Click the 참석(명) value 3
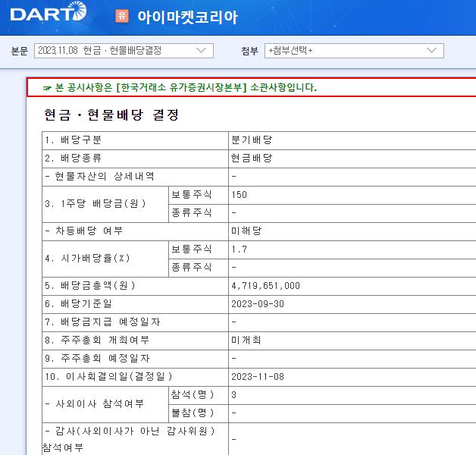The image size is (476, 455). click(233, 395)
